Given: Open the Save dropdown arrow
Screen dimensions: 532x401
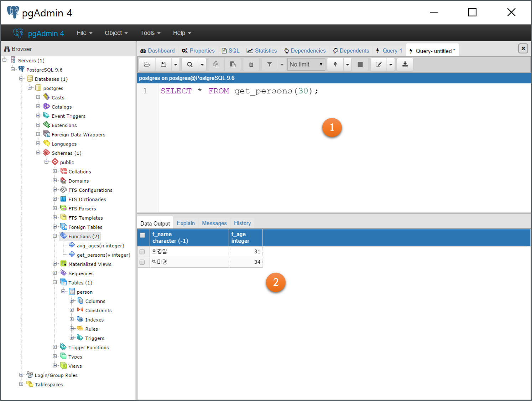Looking at the screenshot, I should point(176,65).
